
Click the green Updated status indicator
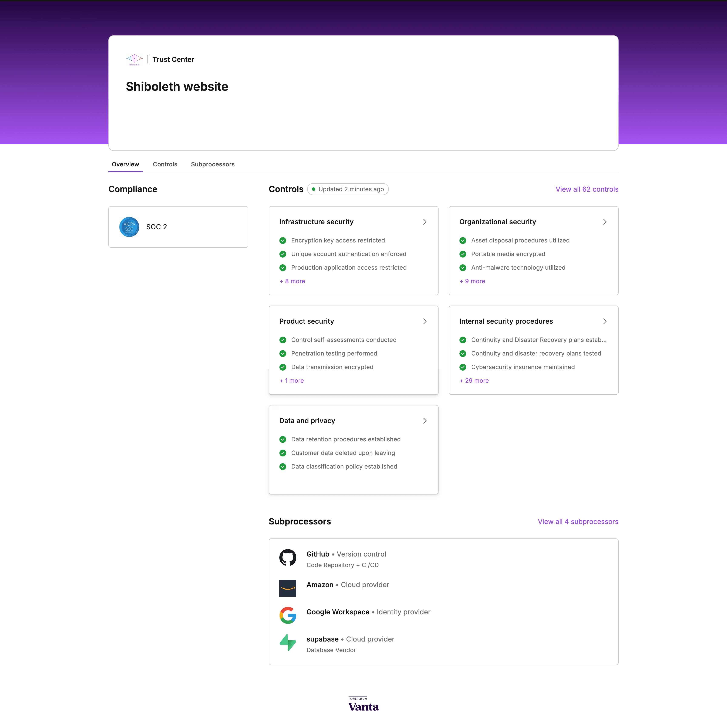(313, 189)
